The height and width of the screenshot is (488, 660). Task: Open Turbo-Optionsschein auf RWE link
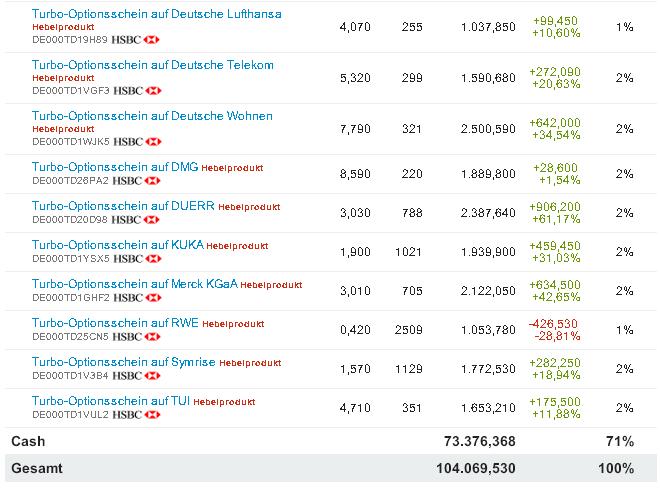tap(115, 323)
